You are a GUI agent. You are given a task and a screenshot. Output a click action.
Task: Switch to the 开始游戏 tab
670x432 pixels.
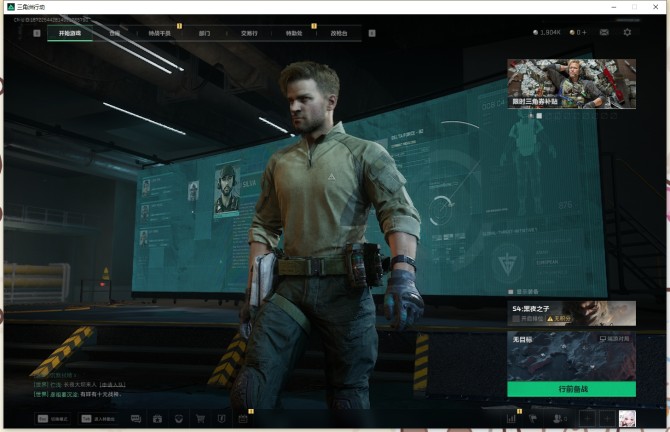pyautogui.click(x=70, y=33)
